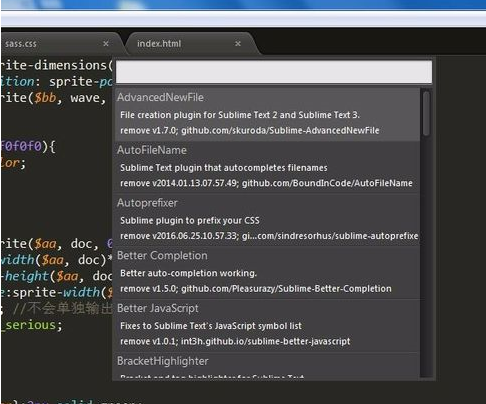The image size is (486, 404).
Task: Place cursor on the _serious; code line
Action: click(x=32, y=325)
